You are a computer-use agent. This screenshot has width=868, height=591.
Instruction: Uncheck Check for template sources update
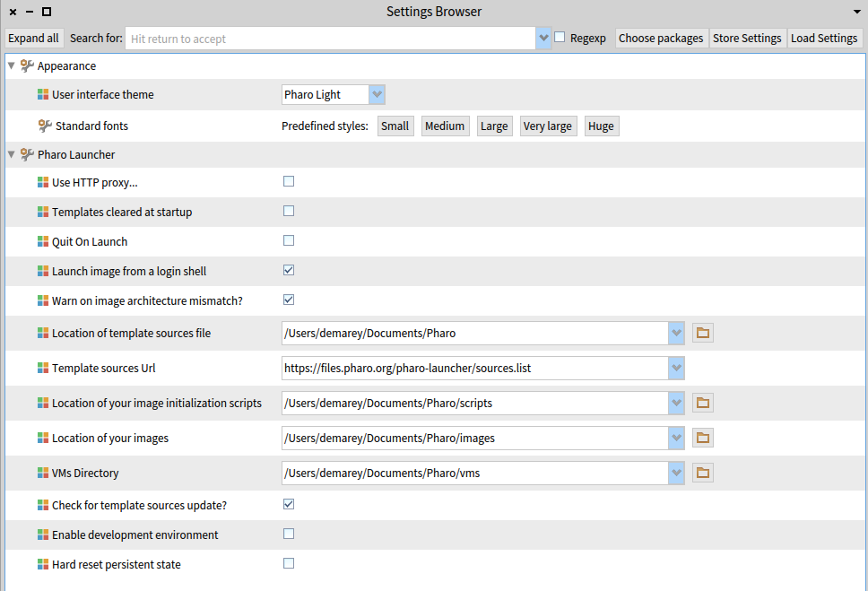pyautogui.click(x=289, y=504)
